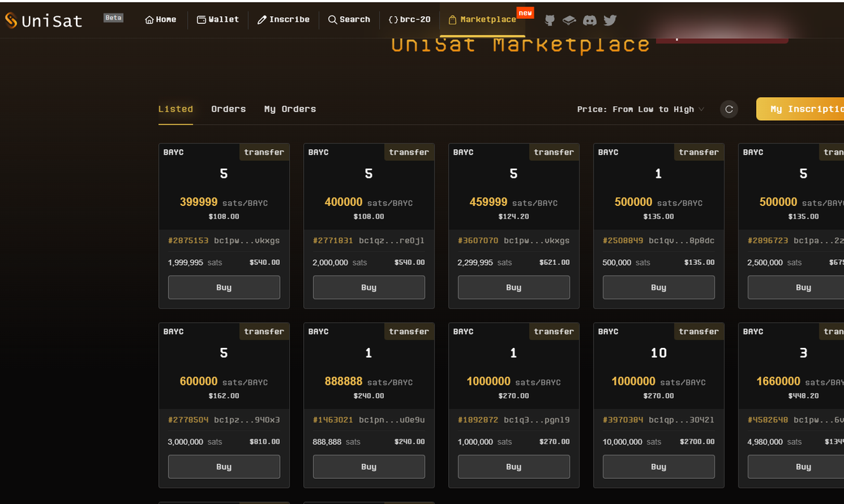This screenshot has height=504, width=844.
Task: Click transfer tag on #2875153 card
Action: click(x=264, y=152)
